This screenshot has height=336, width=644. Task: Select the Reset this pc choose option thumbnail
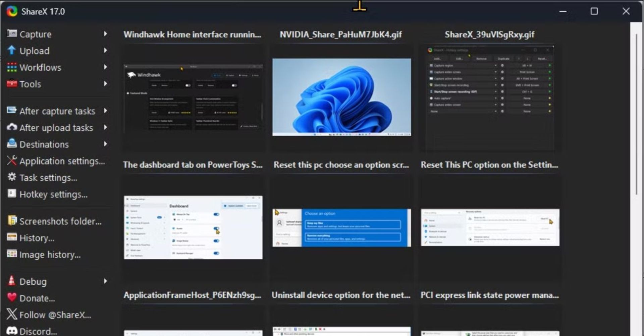click(x=341, y=228)
